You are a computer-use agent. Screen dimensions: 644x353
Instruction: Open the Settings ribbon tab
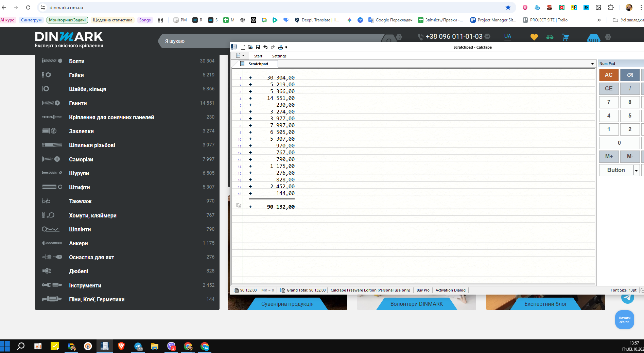279,56
